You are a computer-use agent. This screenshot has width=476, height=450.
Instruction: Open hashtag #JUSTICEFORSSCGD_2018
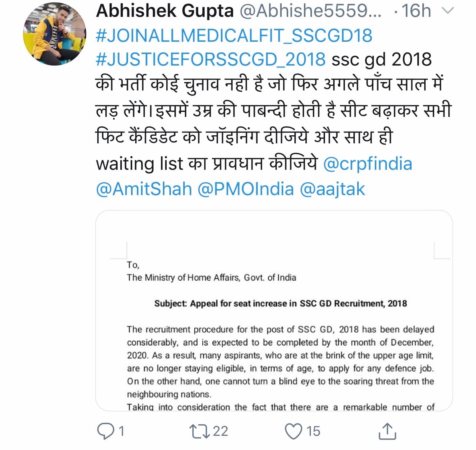coord(211,60)
